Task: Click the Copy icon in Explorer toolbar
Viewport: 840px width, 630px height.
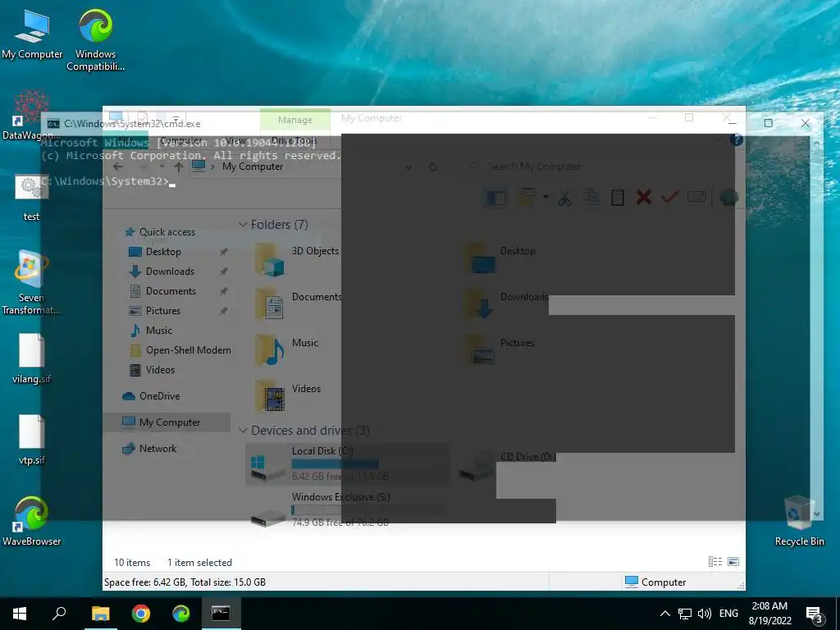Action: pos(591,197)
